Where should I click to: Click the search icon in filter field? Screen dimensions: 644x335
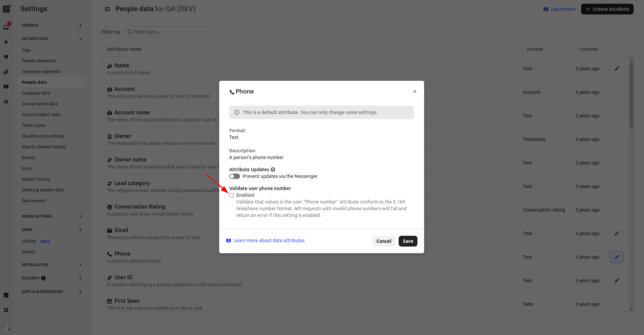pyautogui.click(x=130, y=32)
